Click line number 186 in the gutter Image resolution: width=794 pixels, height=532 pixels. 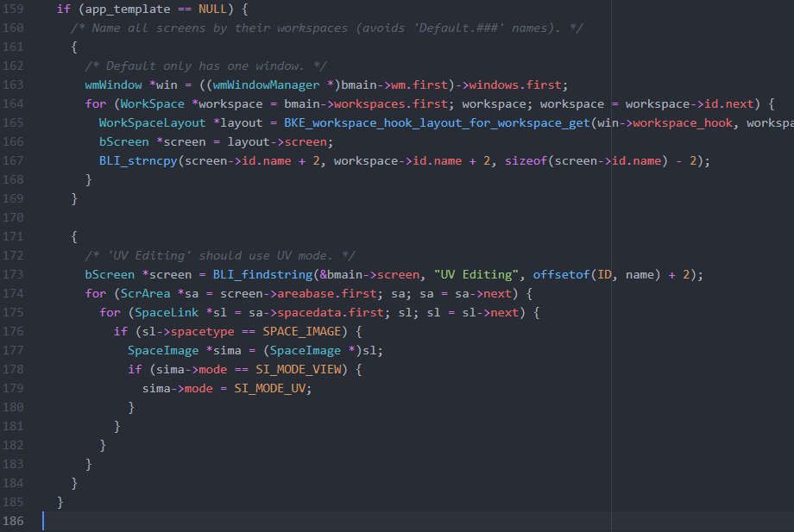[13, 521]
